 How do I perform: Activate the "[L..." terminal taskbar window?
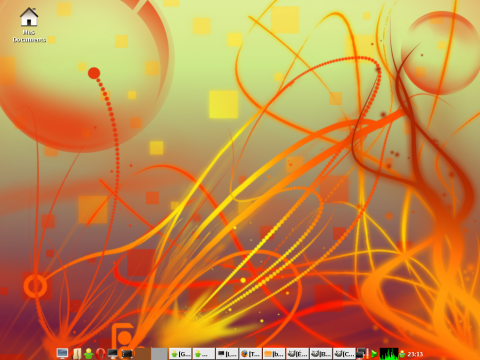point(227,354)
